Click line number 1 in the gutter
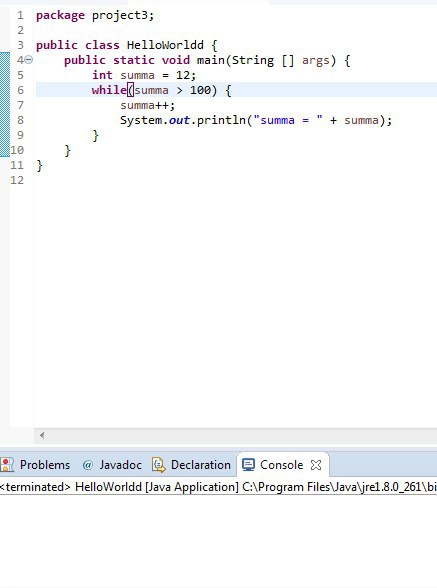This screenshot has width=437, height=588. click(20, 15)
